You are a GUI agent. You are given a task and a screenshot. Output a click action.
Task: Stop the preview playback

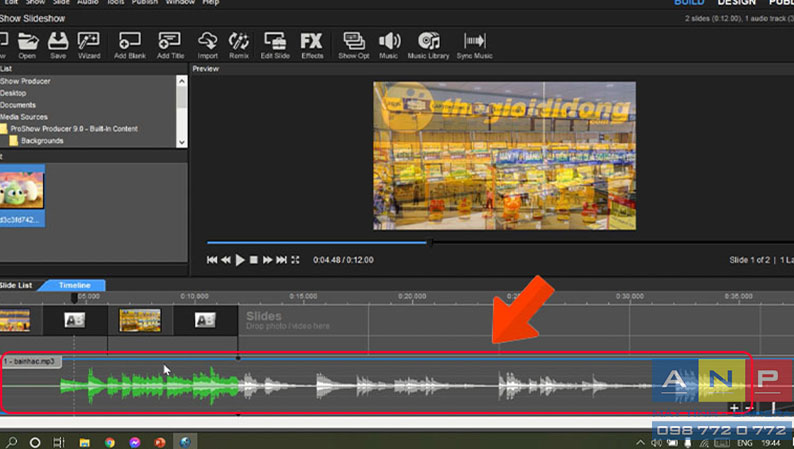click(254, 260)
